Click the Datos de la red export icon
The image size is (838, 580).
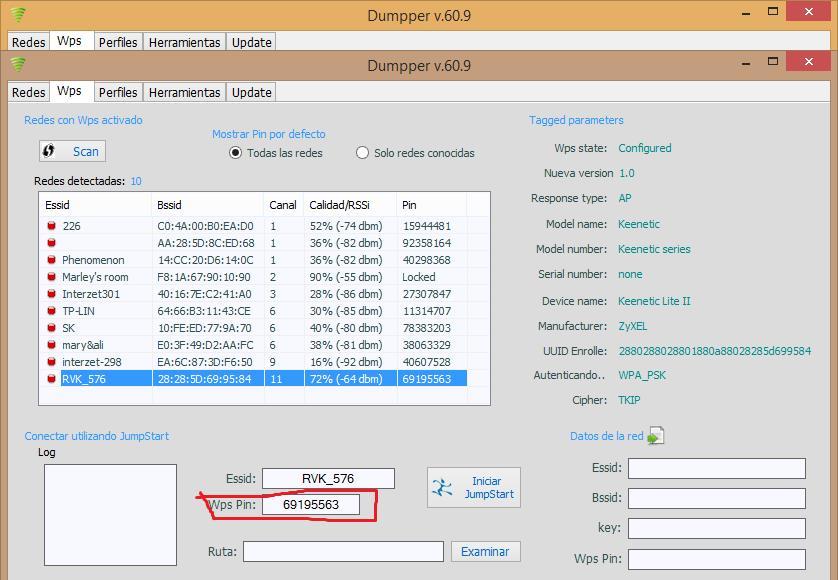click(655, 436)
